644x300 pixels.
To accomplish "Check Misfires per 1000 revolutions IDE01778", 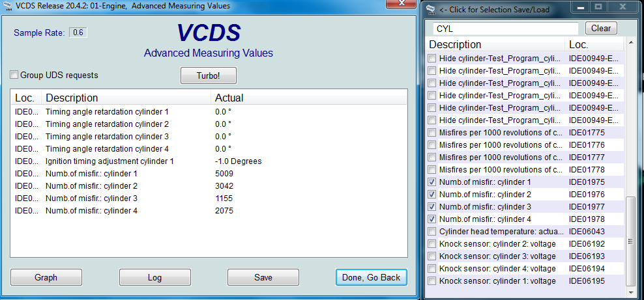I will point(432,169).
